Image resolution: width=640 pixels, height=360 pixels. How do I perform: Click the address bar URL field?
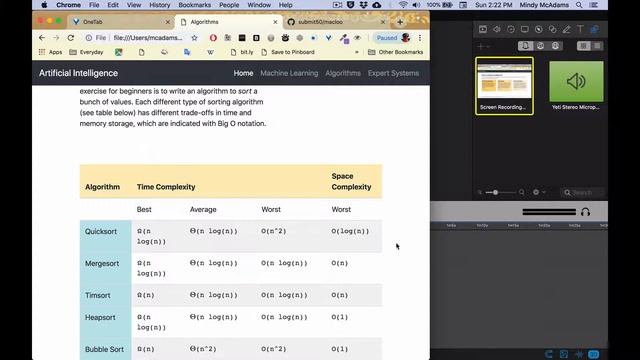tap(148, 38)
